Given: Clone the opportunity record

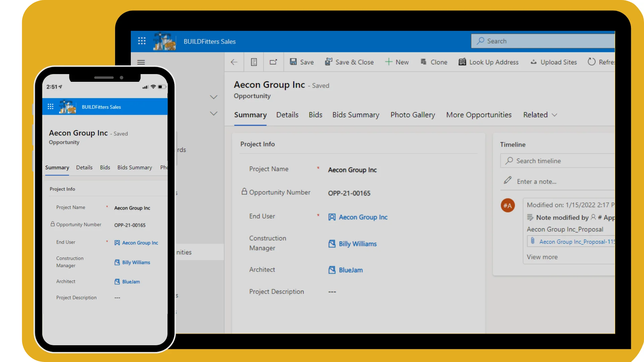Looking at the screenshot, I should click(x=434, y=62).
